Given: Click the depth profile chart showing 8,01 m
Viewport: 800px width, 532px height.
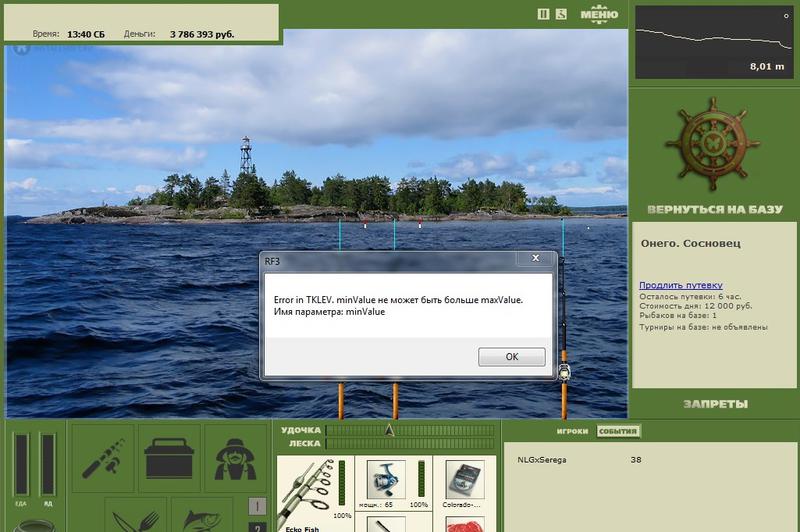Looking at the screenshot, I should point(714,42).
